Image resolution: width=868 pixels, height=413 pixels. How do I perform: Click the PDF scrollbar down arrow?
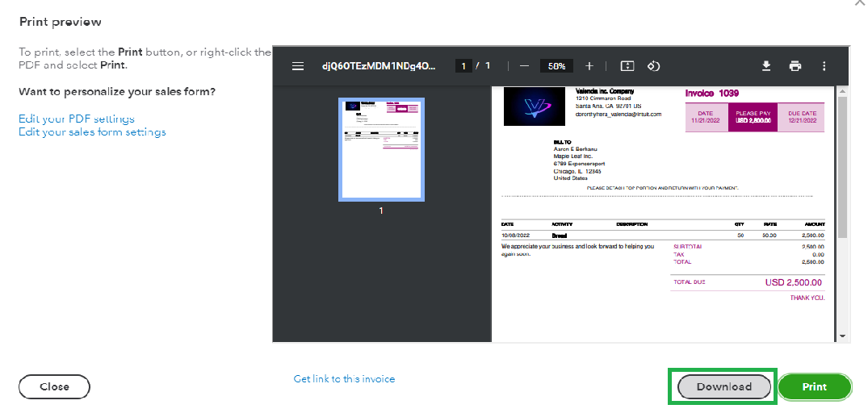(x=842, y=336)
